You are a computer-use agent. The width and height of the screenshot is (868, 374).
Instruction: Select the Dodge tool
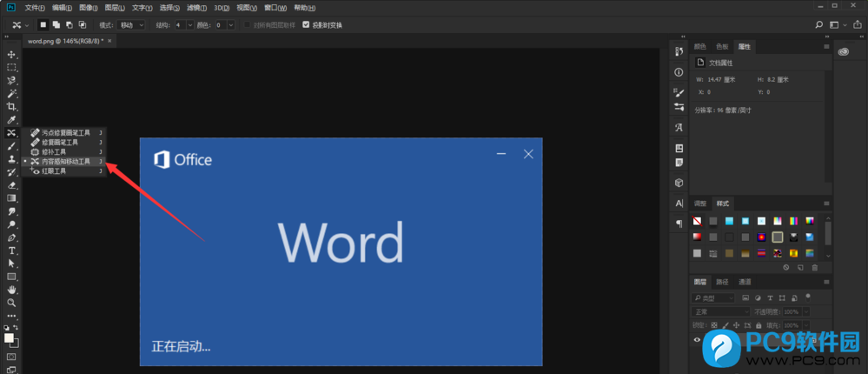click(11, 225)
